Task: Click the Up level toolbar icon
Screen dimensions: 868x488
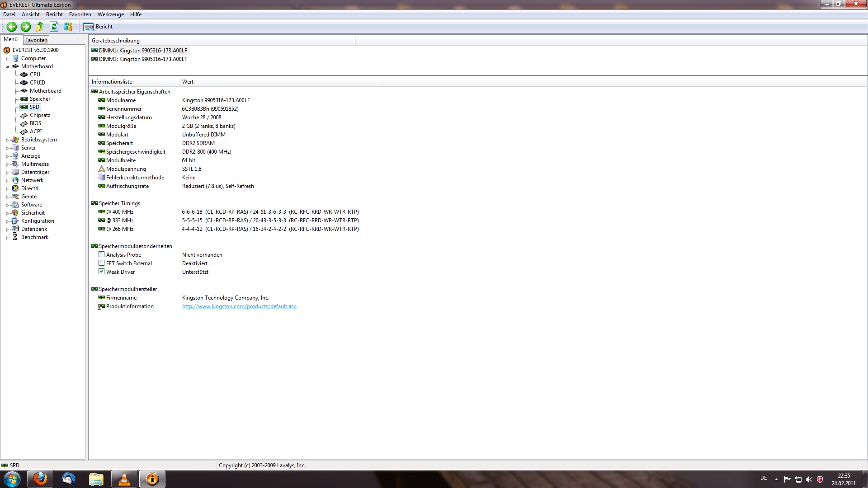Action: click(x=40, y=27)
